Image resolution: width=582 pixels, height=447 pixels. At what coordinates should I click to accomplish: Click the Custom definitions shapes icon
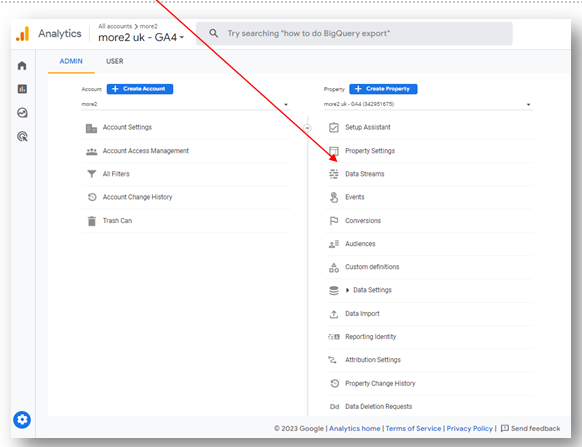click(334, 267)
